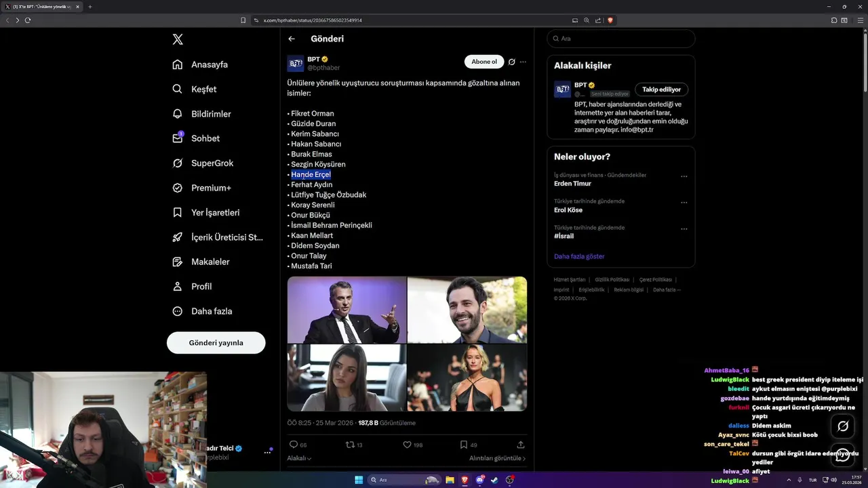
Task: Open Sohbet messages
Action: point(196,138)
